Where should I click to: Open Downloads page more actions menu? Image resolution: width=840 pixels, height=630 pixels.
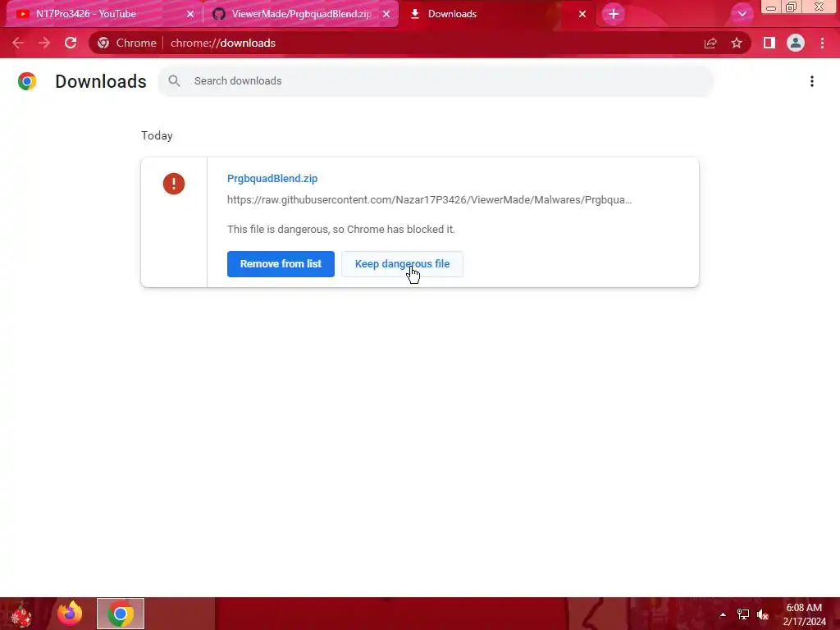812,81
